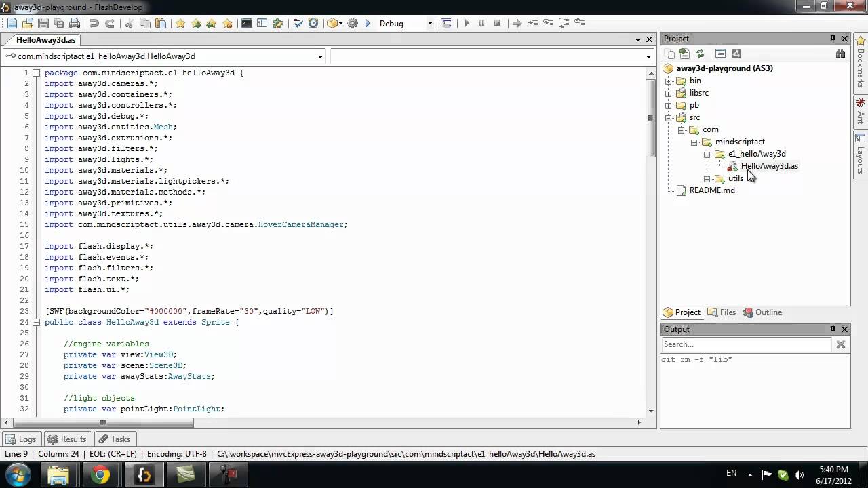
Task: Expand the bin folder
Action: [668, 81]
